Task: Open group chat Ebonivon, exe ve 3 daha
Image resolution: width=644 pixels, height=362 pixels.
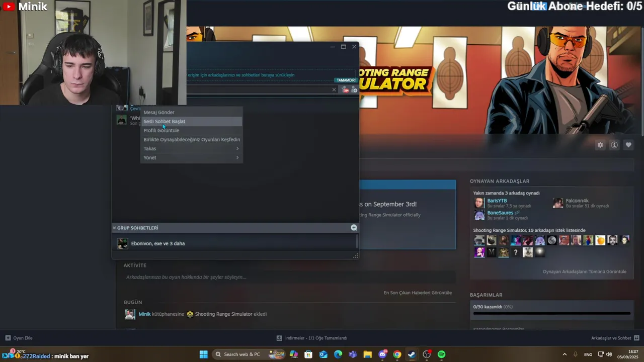Action: click(x=235, y=243)
